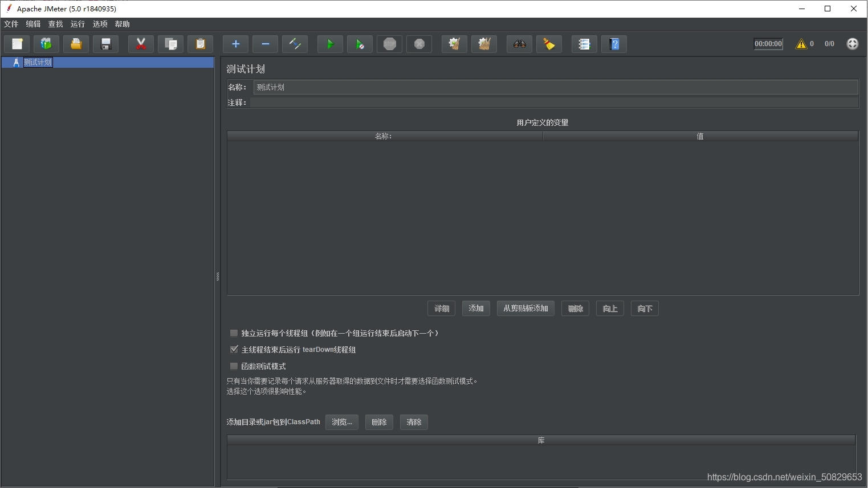The image size is (868, 488).
Task: Open the 查找 menu
Action: (56, 24)
